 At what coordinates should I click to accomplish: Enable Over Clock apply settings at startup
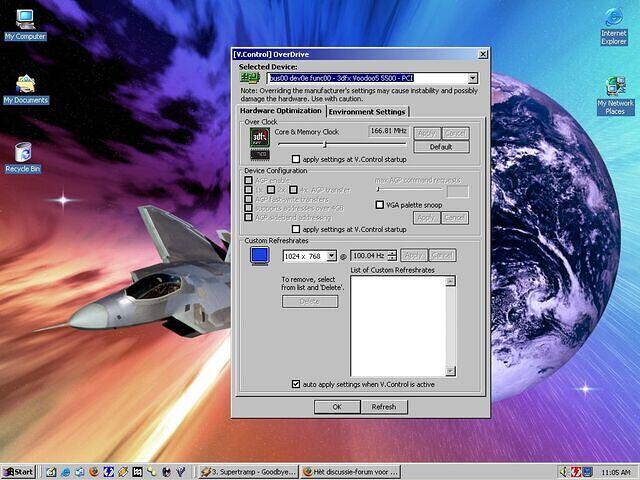[x=296, y=159]
